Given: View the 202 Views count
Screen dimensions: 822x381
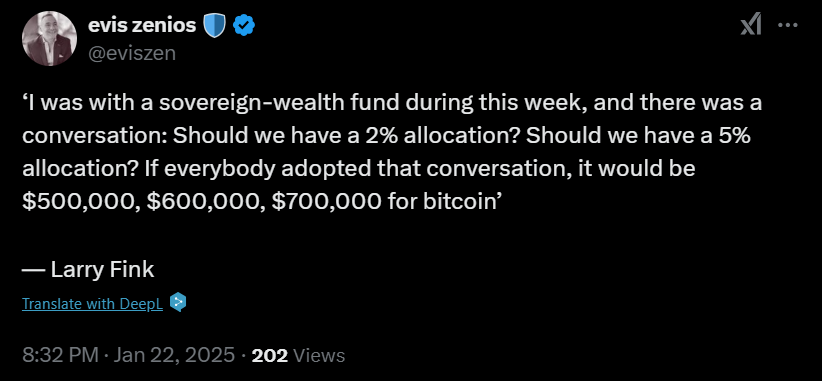Looking at the screenshot, I should 298,355.
